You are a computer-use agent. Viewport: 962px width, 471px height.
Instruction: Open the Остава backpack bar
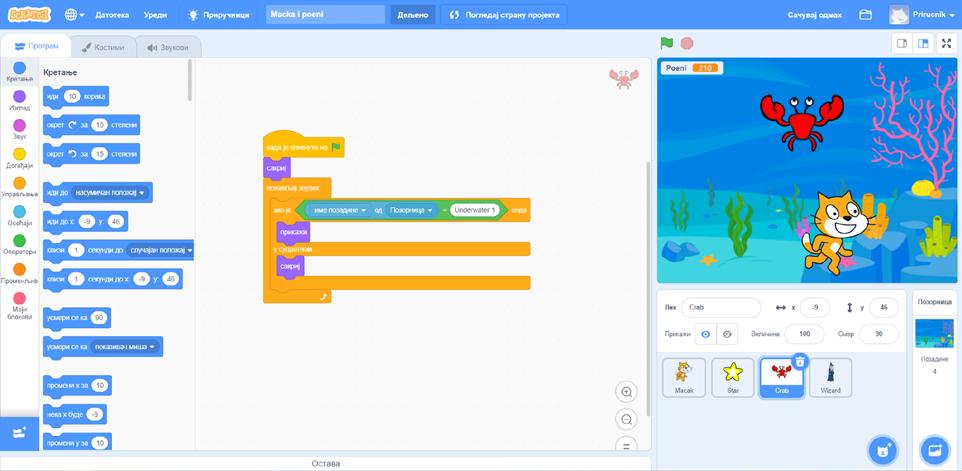325,464
